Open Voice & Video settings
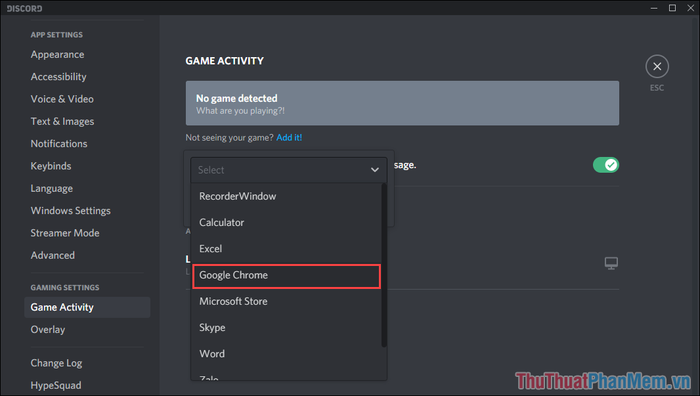This screenshot has width=700, height=396. tap(62, 99)
